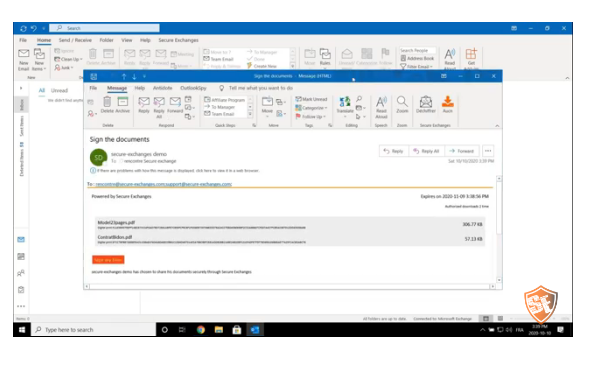Open the Folder tab in the main Outlook window

tap(106, 40)
